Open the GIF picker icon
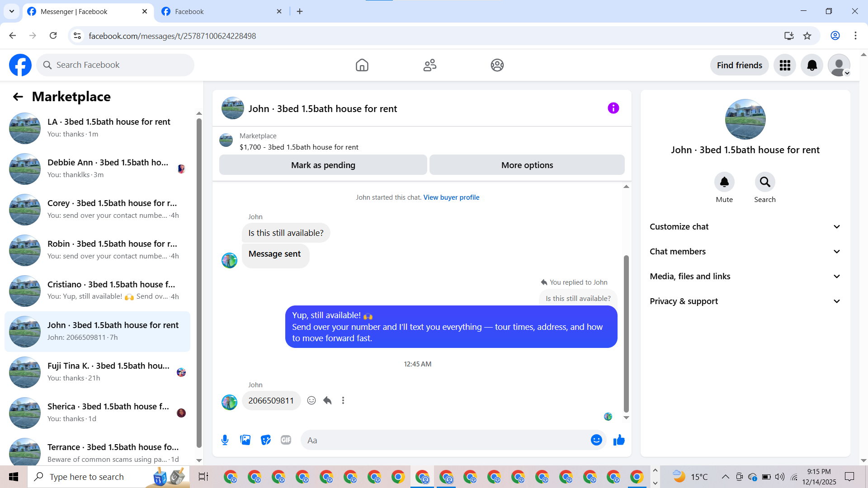This screenshot has width=868, height=488. coord(286,440)
